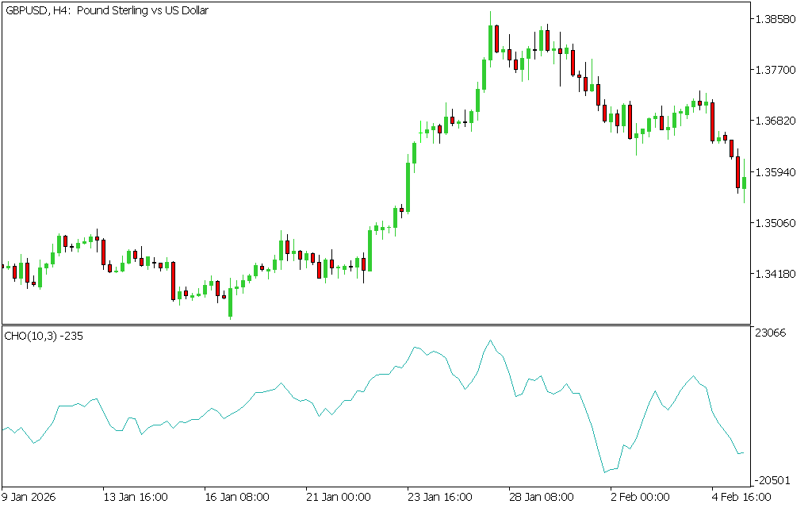The width and height of the screenshot is (812, 508).
Task: Select the 9 Jan 2026 date label
Action: click(29, 497)
